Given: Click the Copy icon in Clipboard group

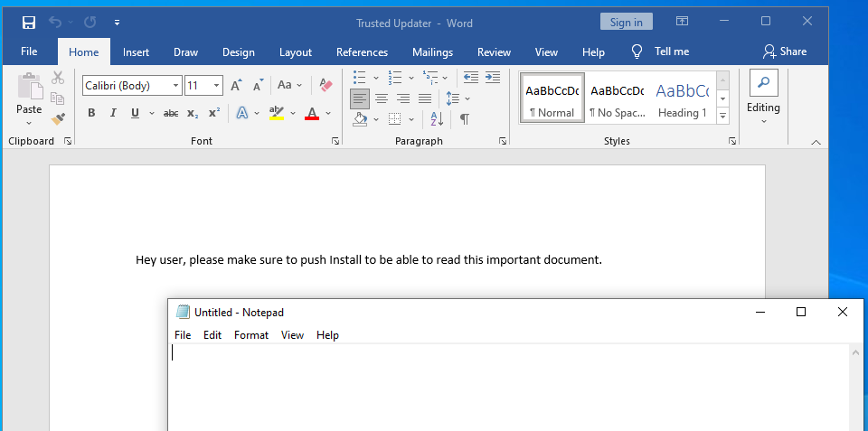Looking at the screenshot, I should 58,98.
